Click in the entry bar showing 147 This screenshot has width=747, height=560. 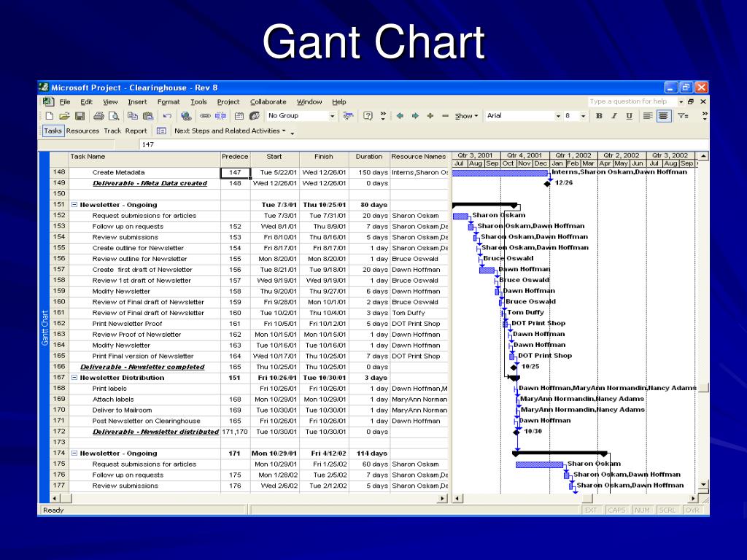pyautogui.click(x=424, y=144)
